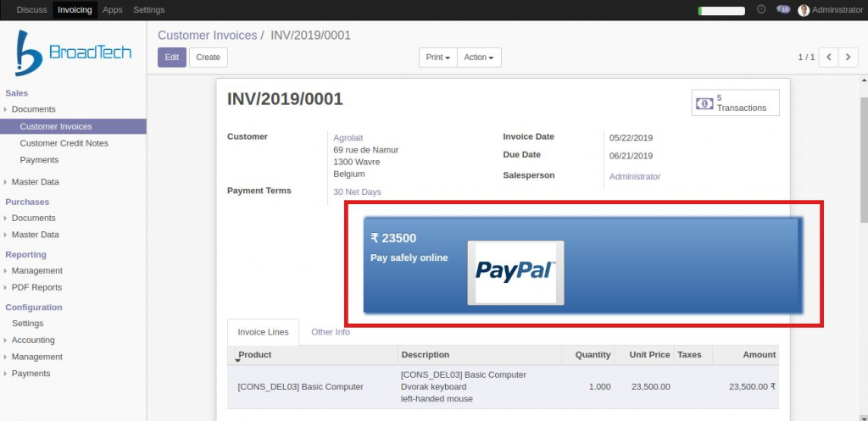The image size is (868, 421).
Task: Expand Documents under Sales
Action: point(33,109)
